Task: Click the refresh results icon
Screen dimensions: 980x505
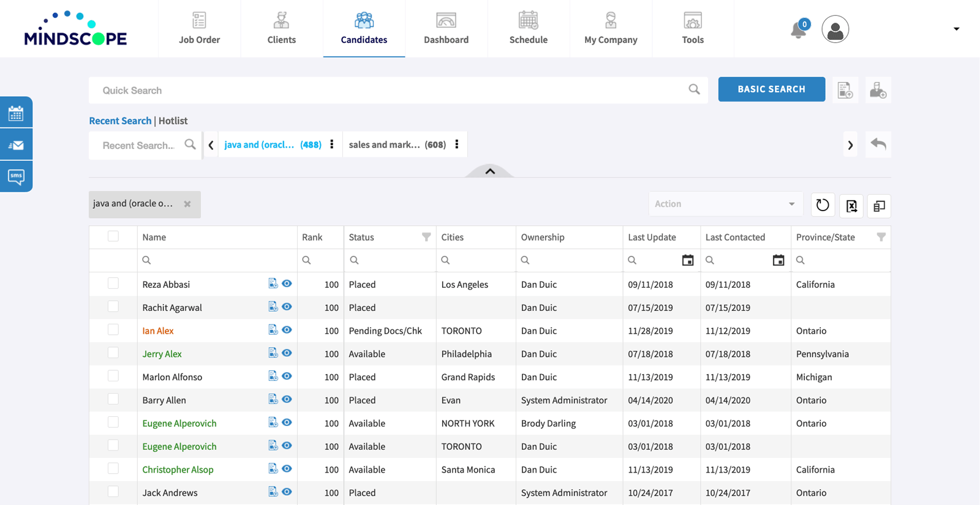Action: pos(823,205)
